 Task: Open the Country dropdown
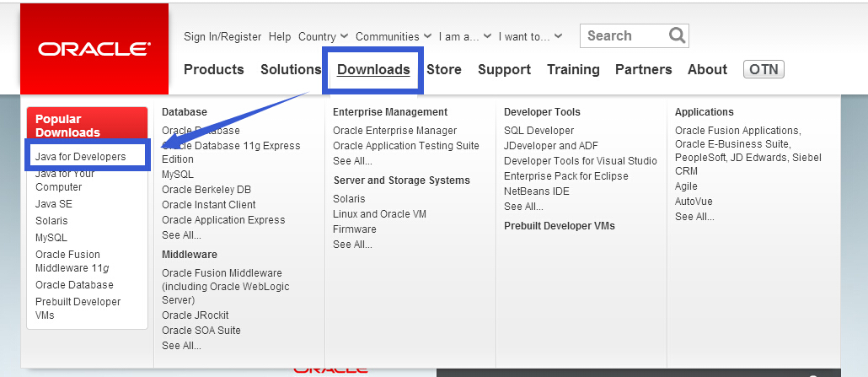[x=323, y=36]
